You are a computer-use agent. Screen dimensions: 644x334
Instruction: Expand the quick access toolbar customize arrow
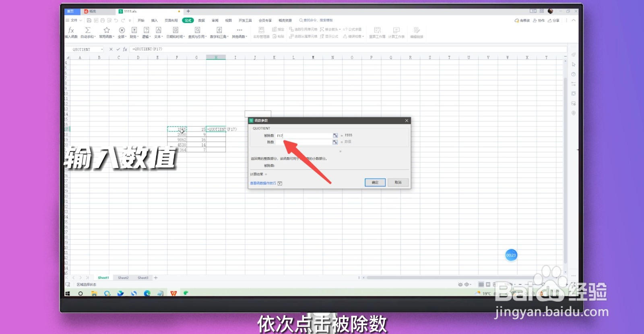pos(130,20)
